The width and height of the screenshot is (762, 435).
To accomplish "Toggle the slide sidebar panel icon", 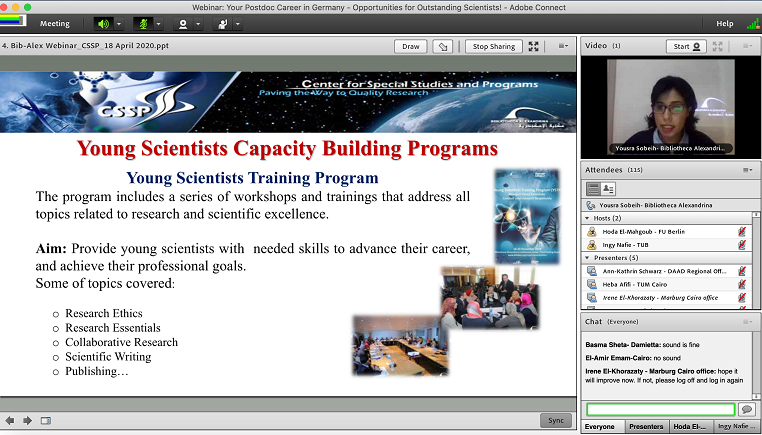I will [x=46, y=420].
